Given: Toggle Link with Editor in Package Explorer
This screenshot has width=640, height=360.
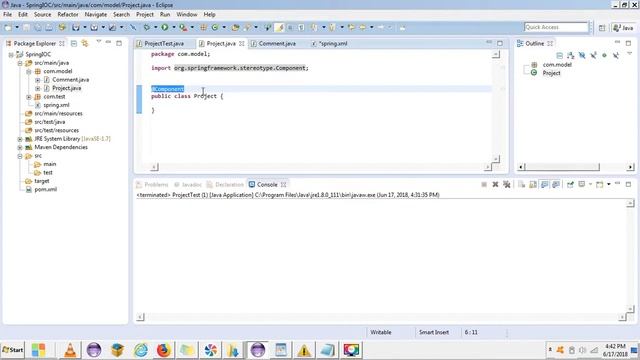Looking at the screenshot, I should click(84, 43).
